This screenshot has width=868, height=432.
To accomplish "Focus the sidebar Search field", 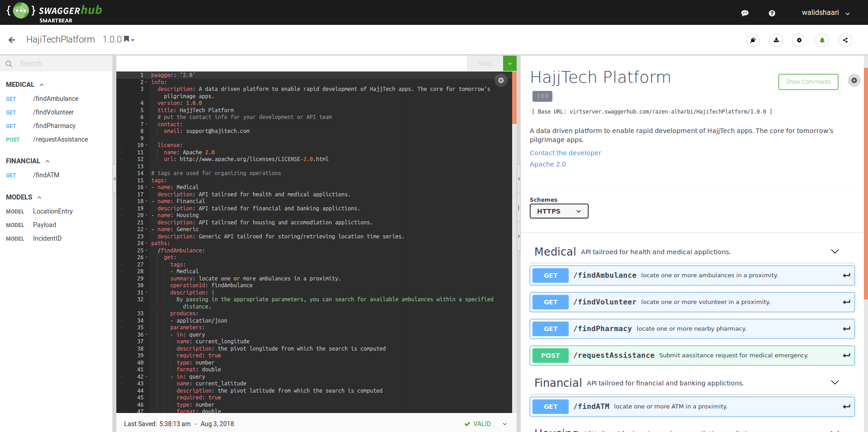I will tap(56, 64).
